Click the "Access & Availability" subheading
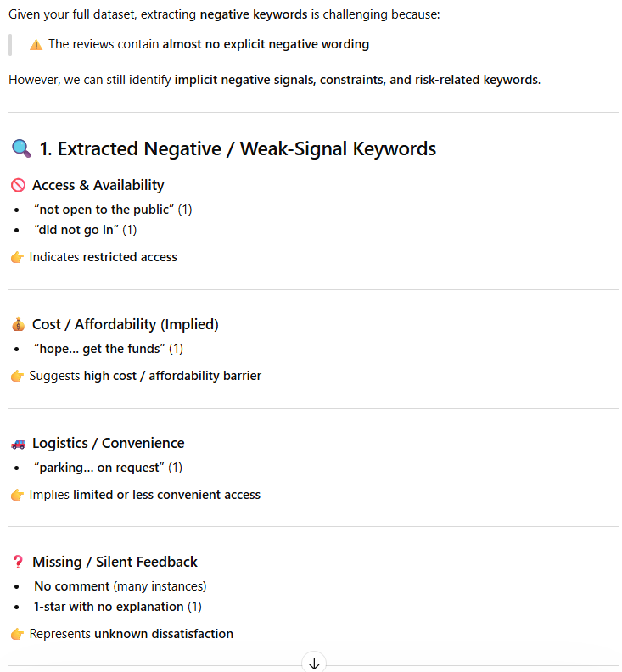 point(98,185)
